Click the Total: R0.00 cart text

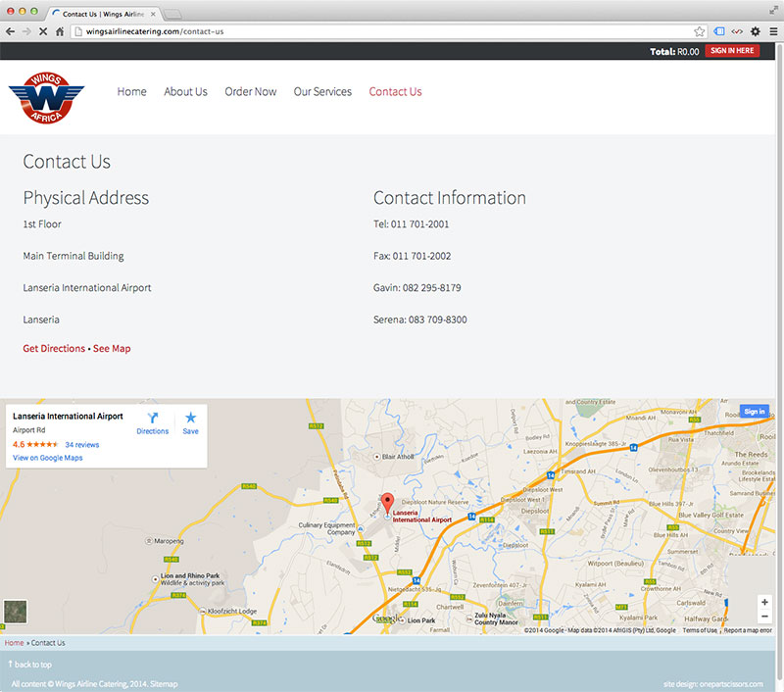point(674,52)
